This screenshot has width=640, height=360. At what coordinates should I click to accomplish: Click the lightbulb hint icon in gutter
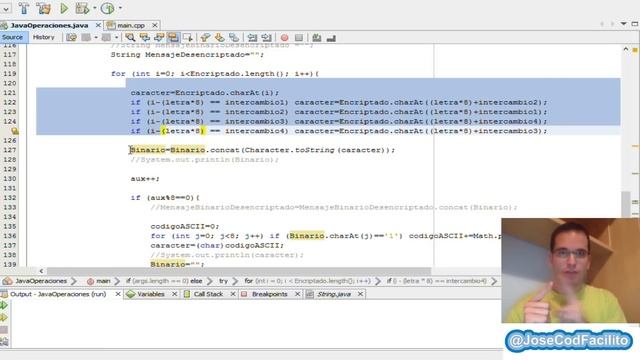click(15, 131)
